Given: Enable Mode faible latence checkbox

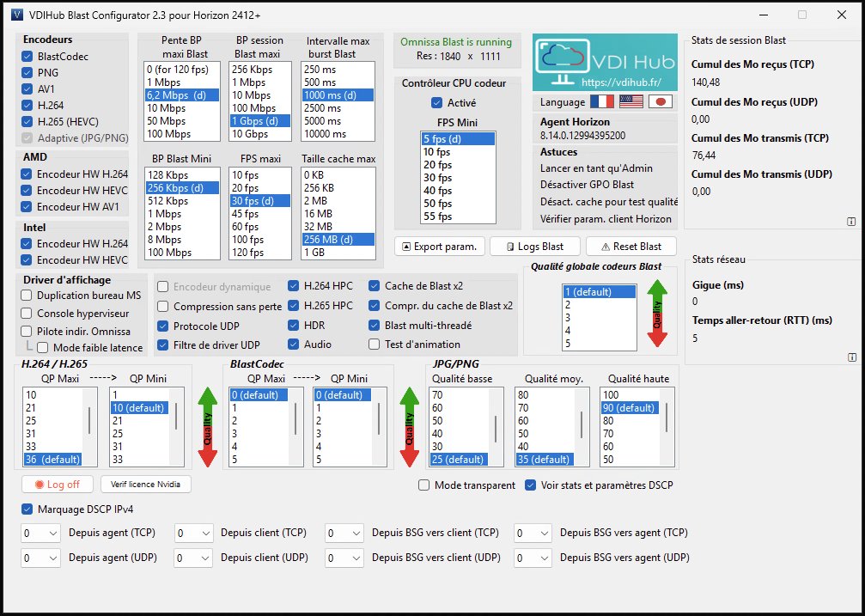Looking at the screenshot, I should tap(42, 348).
